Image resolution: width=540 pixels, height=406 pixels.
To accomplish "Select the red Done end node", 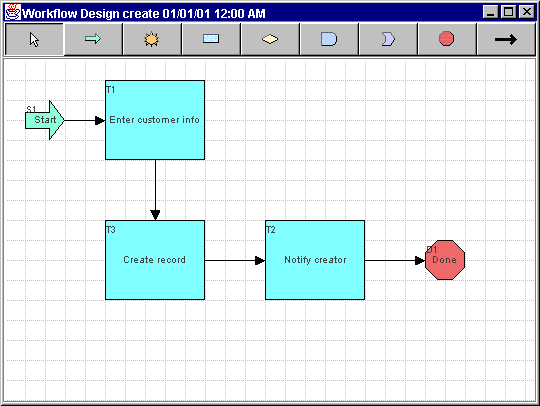I will click(445, 260).
